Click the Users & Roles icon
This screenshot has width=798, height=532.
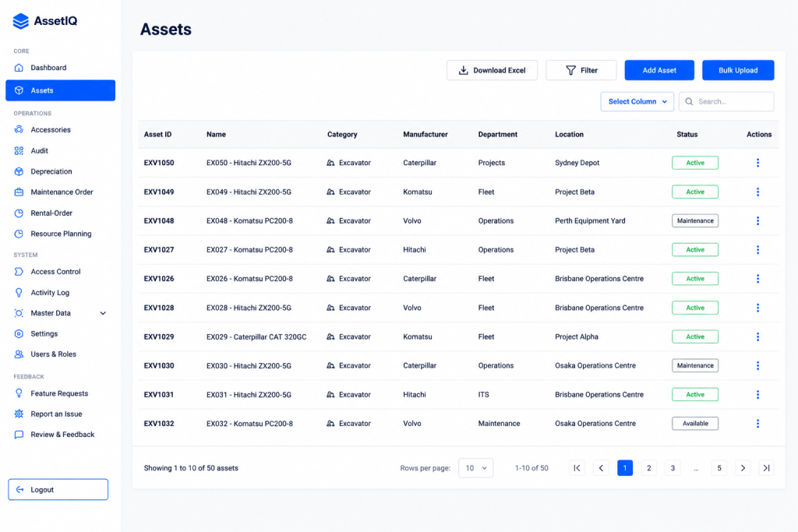(19, 354)
